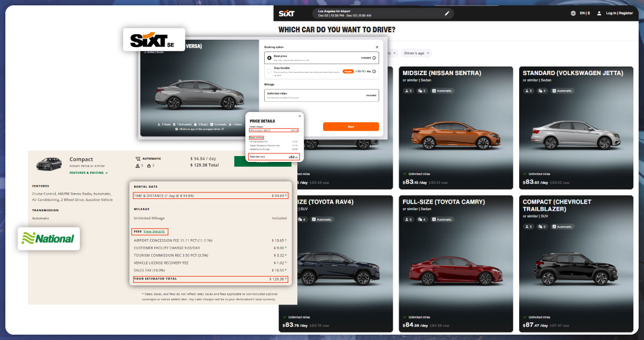Click the $83.62 /day price on the Jetta card

534,181
